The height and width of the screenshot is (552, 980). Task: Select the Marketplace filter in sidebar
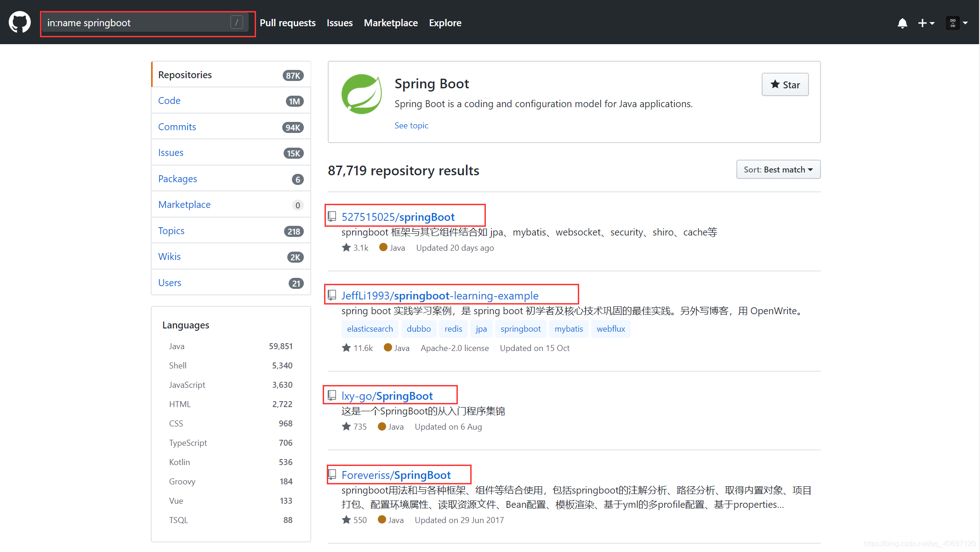point(231,205)
